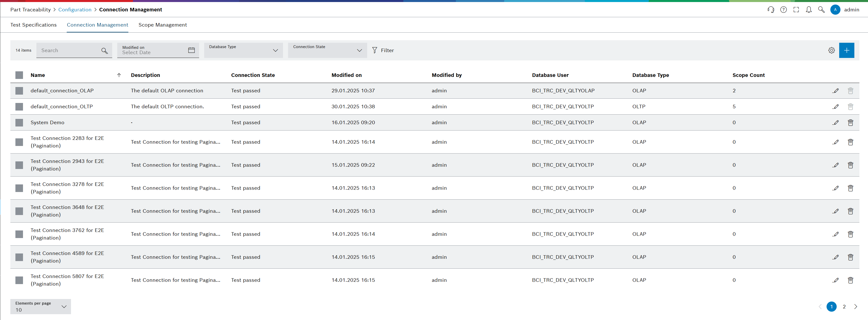Expand the Connection State dropdown
This screenshot has width=868, height=320.
[327, 50]
